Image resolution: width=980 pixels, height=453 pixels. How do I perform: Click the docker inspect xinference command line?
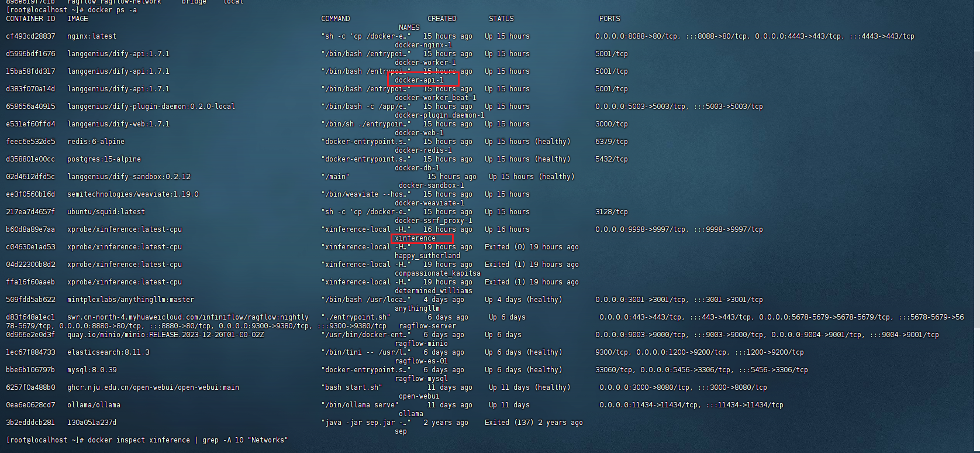[x=188, y=440]
